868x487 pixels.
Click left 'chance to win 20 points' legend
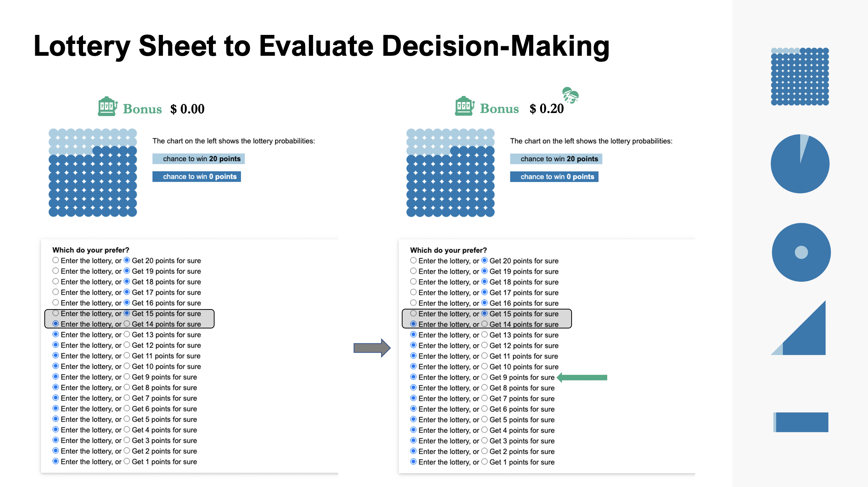click(199, 159)
